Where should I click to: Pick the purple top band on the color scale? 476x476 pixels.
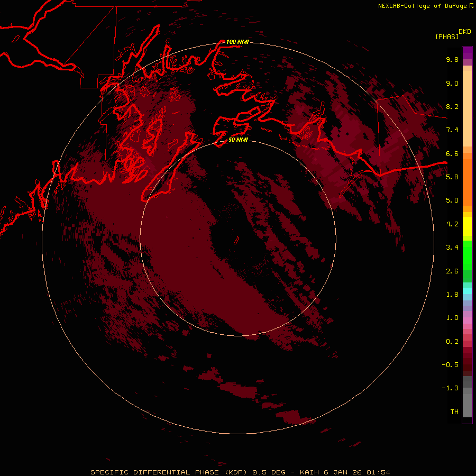[467, 53]
